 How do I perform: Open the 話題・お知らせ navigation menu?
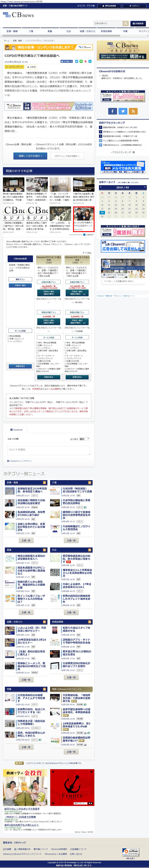tap(88, 31)
